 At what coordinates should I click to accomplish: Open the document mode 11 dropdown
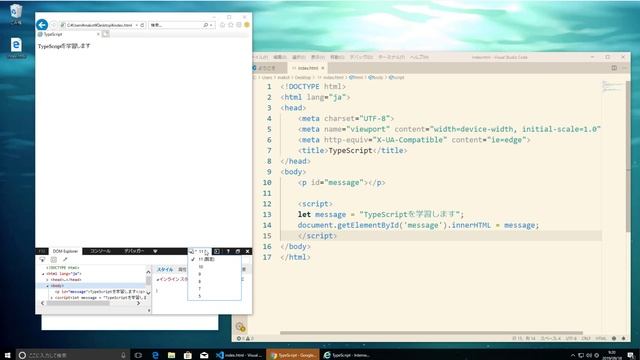[x=199, y=251]
